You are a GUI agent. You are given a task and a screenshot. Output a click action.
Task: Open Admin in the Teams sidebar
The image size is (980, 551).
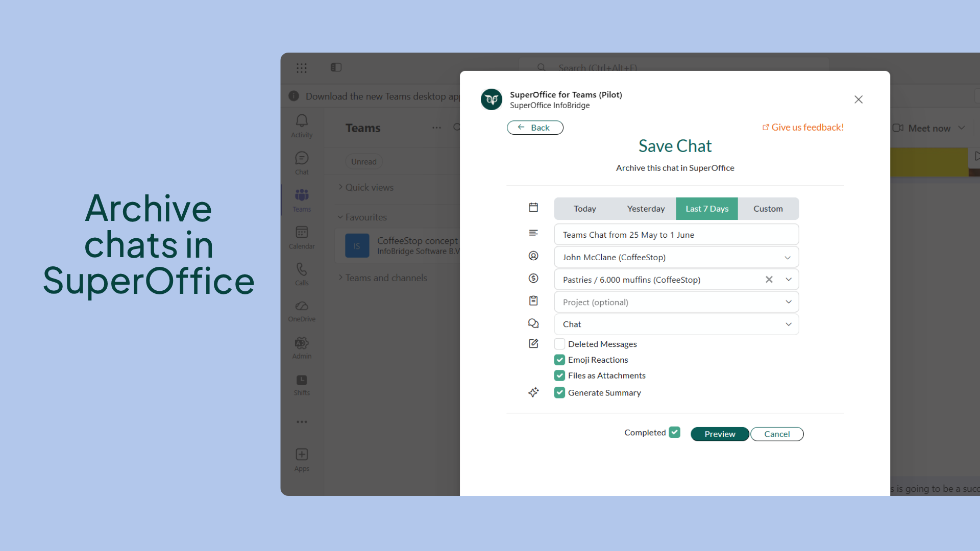click(302, 348)
